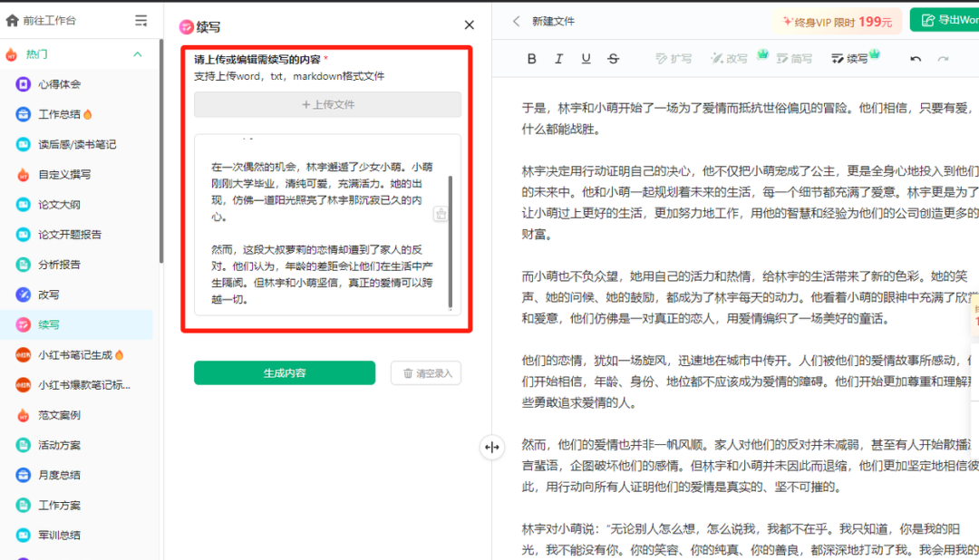Click the 简写 toolbar tool
Screen dimensions: 979x560
tap(794, 59)
